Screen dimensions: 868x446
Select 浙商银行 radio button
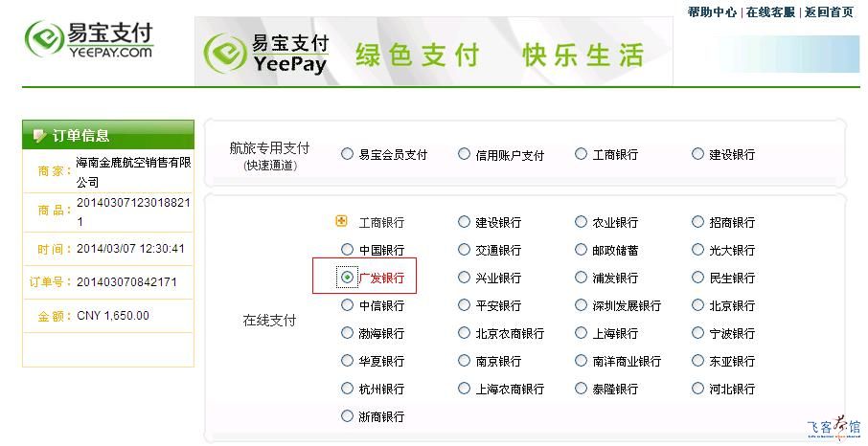[347, 415]
